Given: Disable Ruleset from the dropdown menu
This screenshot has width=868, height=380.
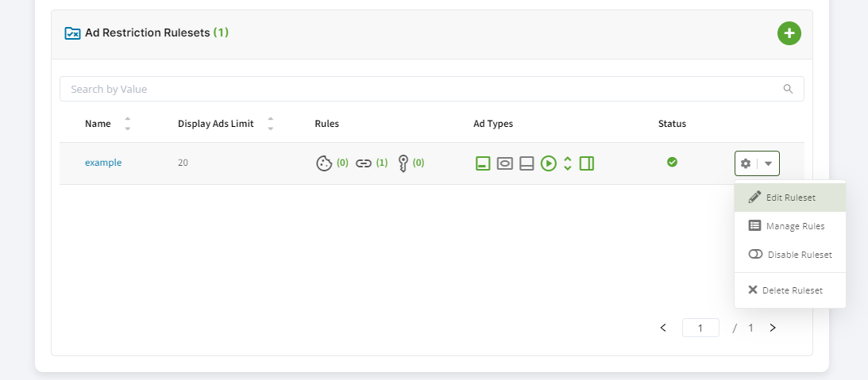Looking at the screenshot, I should pyautogui.click(x=790, y=255).
